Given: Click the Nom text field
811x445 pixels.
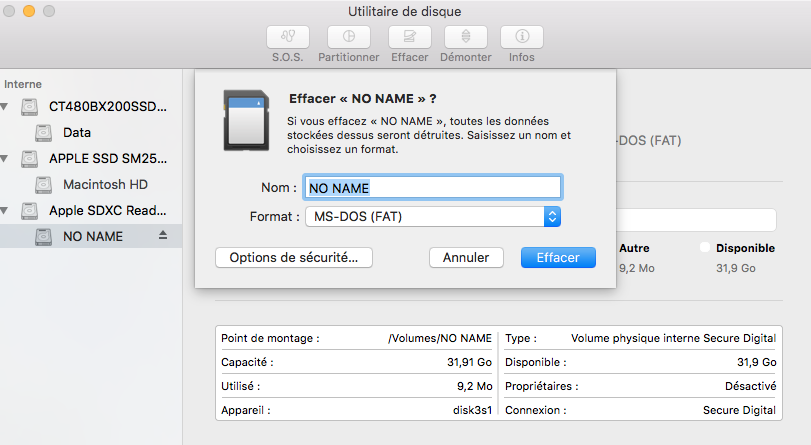Looking at the screenshot, I should point(432,187).
